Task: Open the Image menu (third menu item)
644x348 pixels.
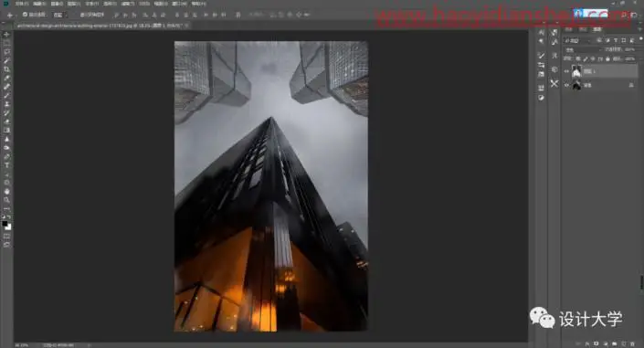Action: tap(57, 4)
